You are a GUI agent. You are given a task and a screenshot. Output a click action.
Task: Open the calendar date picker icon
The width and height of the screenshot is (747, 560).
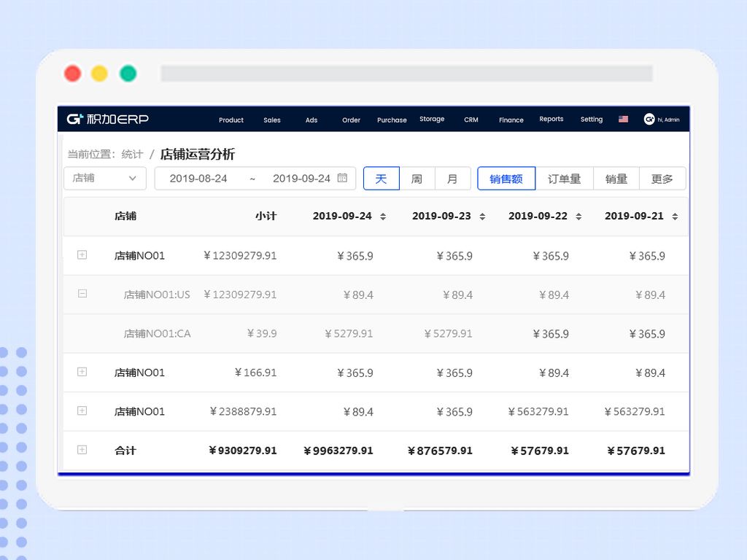342,178
